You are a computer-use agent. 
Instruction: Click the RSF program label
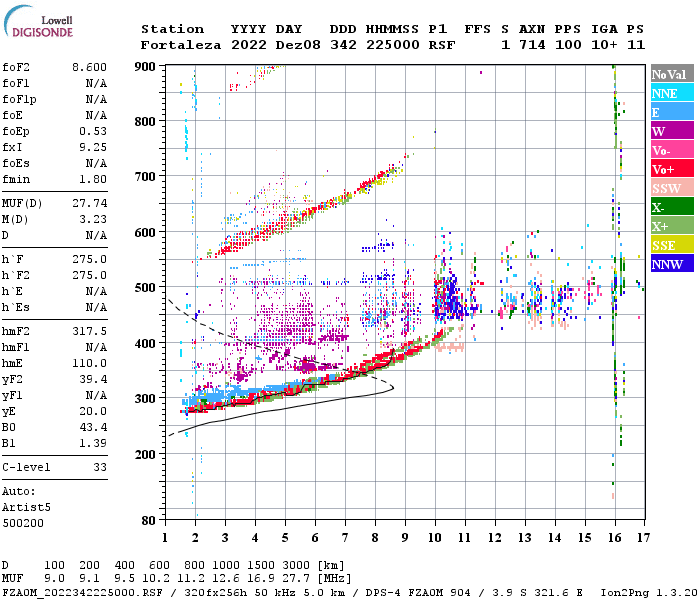(442, 45)
